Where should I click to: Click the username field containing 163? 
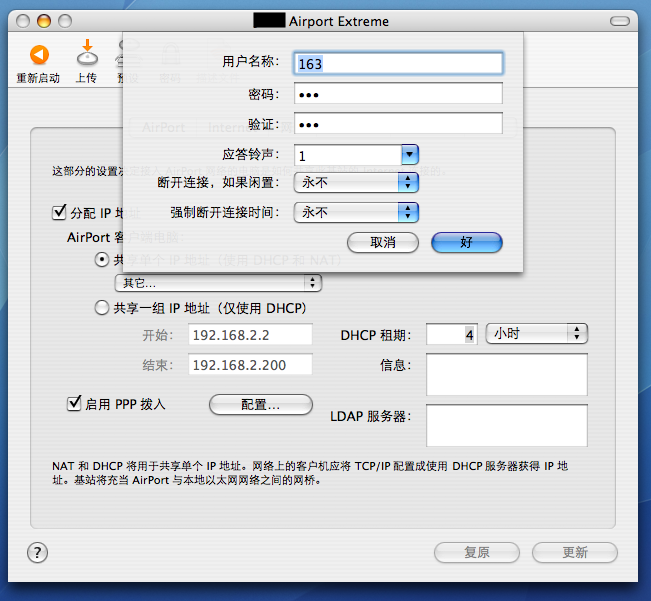click(x=398, y=64)
